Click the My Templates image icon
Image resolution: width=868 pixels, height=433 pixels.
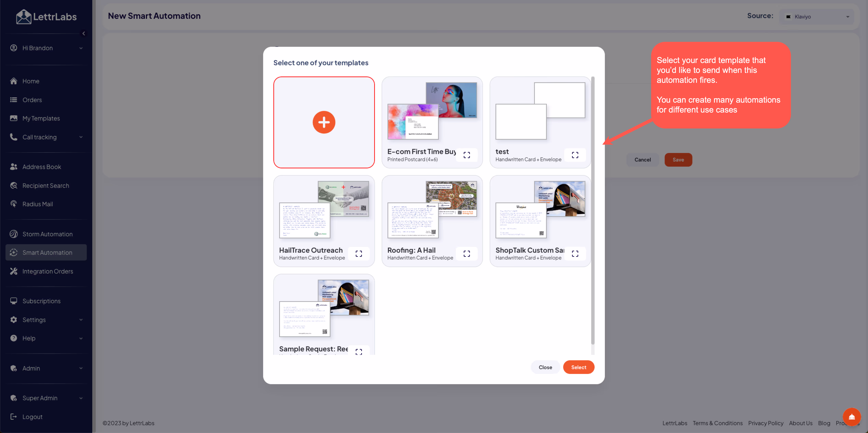(x=13, y=118)
